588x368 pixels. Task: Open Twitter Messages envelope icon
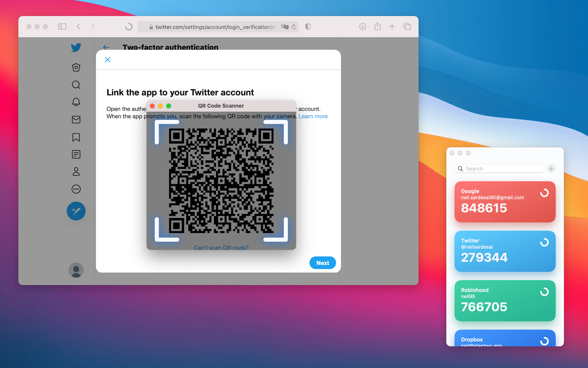[76, 119]
